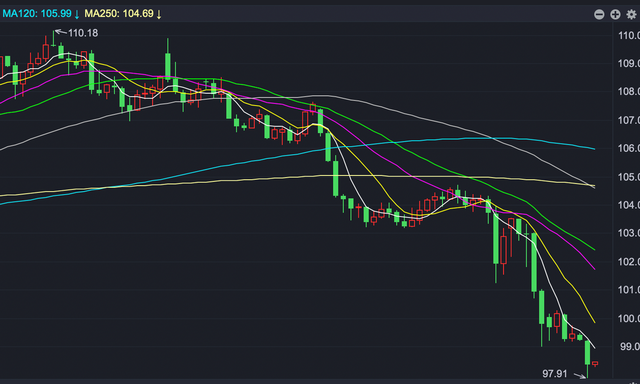Select the MA250: 104.69 indicator label
Image resolution: width=640 pixels, height=384 pixels.
(x=119, y=14)
